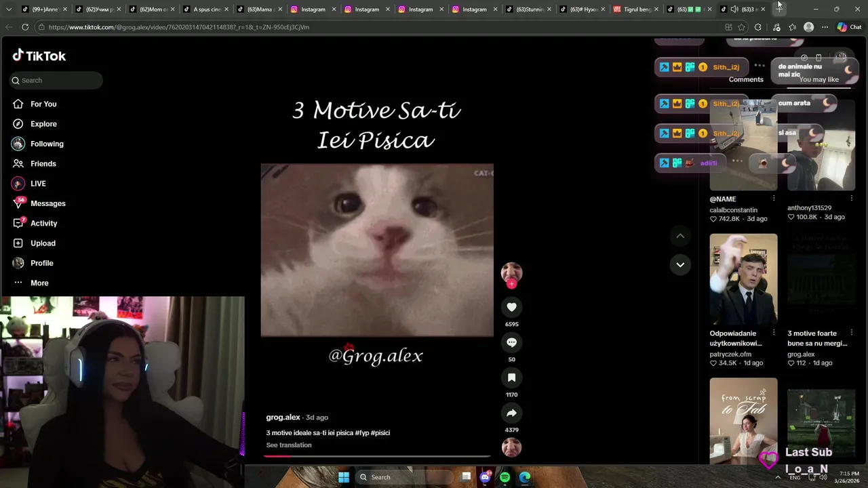
Task: Switch to the Tigrul beng browser tab
Action: coord(636,9)
